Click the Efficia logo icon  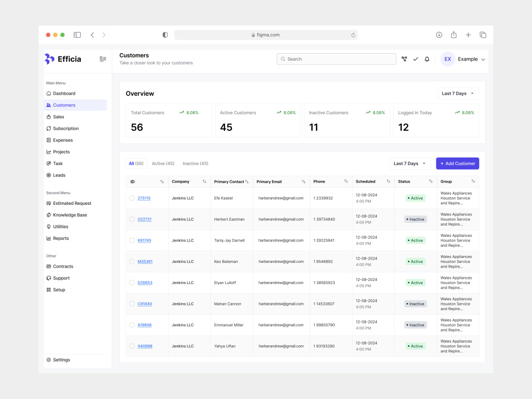49,59
